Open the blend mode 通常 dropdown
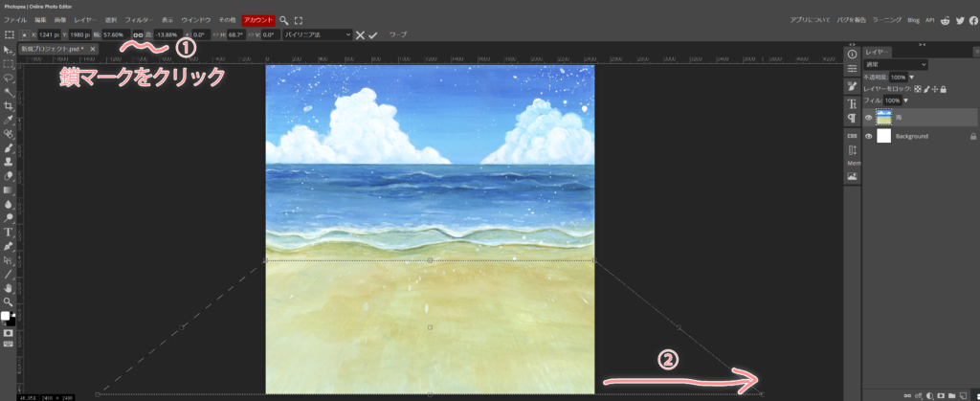Screen dimensions: 980x401 pos(896,64)
